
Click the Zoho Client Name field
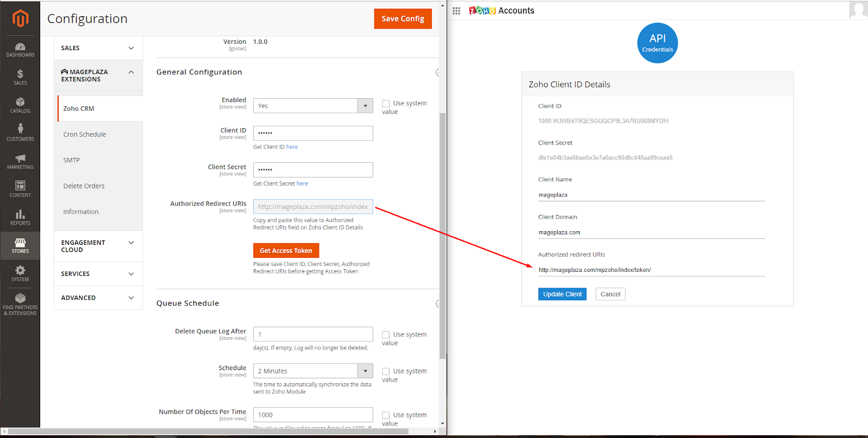pos(652,195)
